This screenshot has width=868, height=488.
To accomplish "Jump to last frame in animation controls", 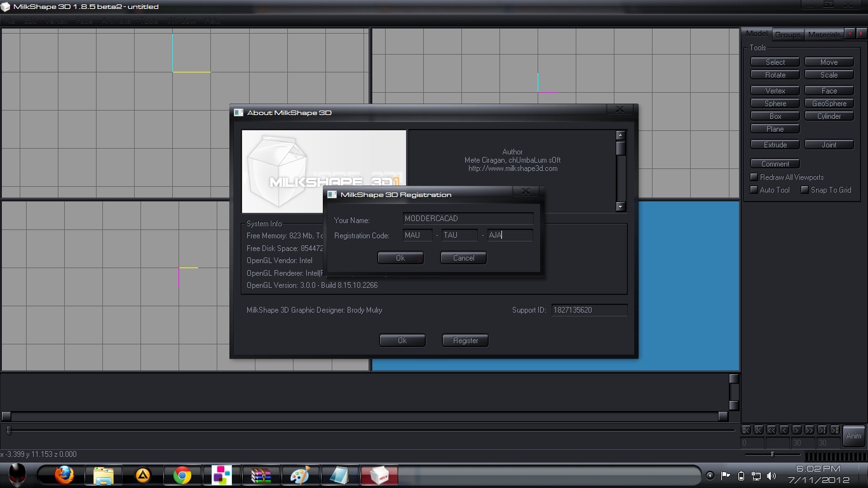I will [x=836, y=430].
